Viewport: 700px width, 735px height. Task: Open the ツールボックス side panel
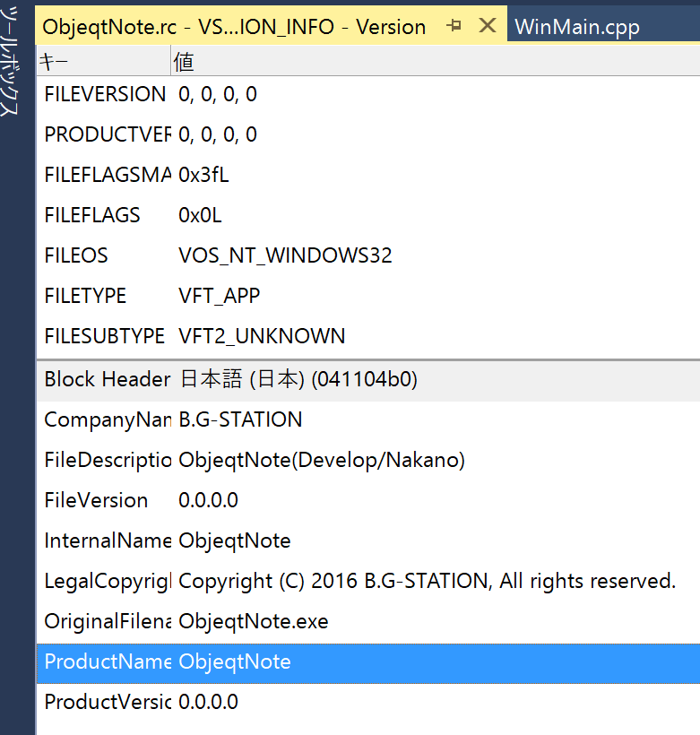click(x=11, y=62)
